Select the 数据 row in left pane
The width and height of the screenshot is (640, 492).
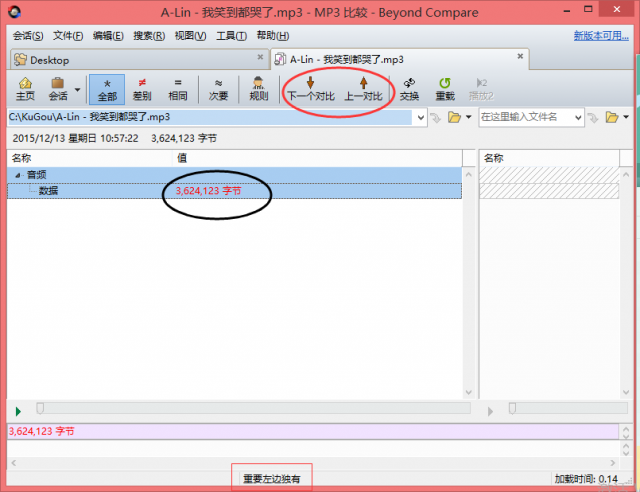coord(234,191)
